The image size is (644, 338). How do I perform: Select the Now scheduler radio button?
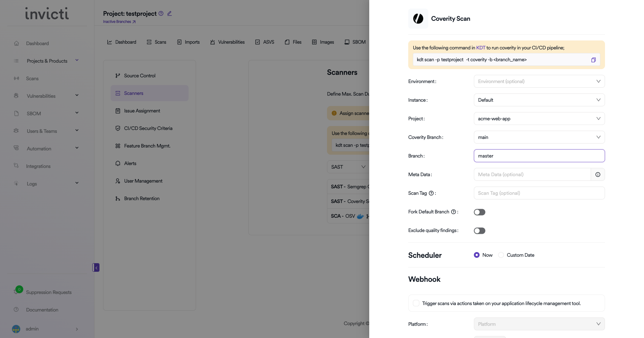pos(477,255)
